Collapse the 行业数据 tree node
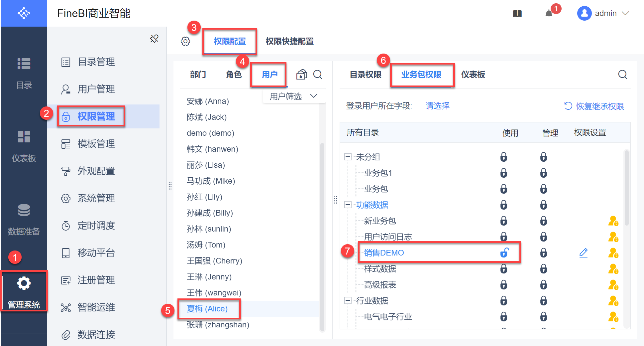The height and width of the screenshot is (346, 644). (x=348, y=301)
